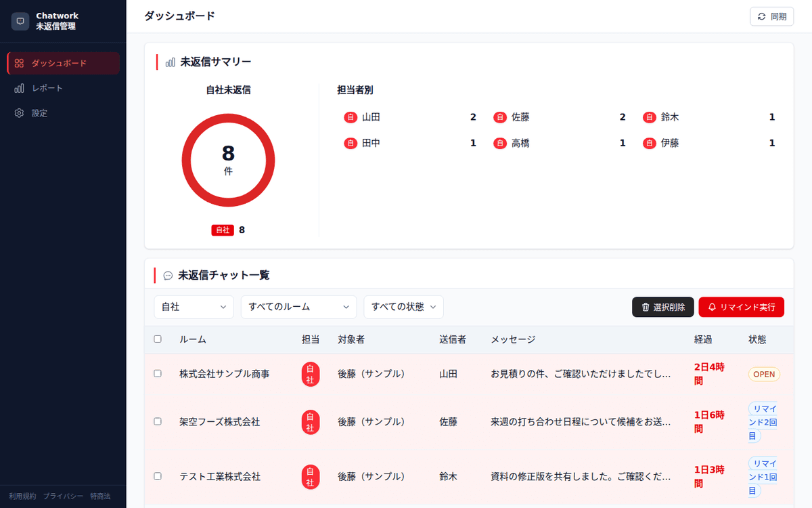The image size is (812, 508).
Task: Click the 経過 column header
Action: pyautogui.click(x=703, y=339)
